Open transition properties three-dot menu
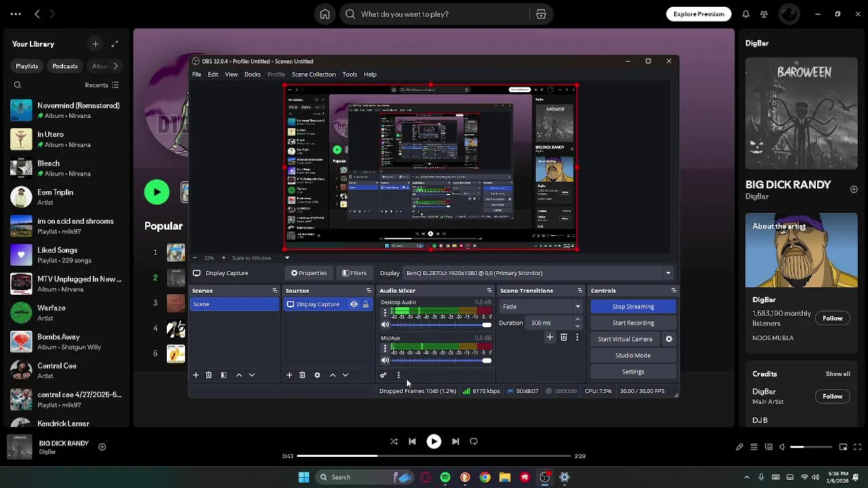 tap(577, 337)
